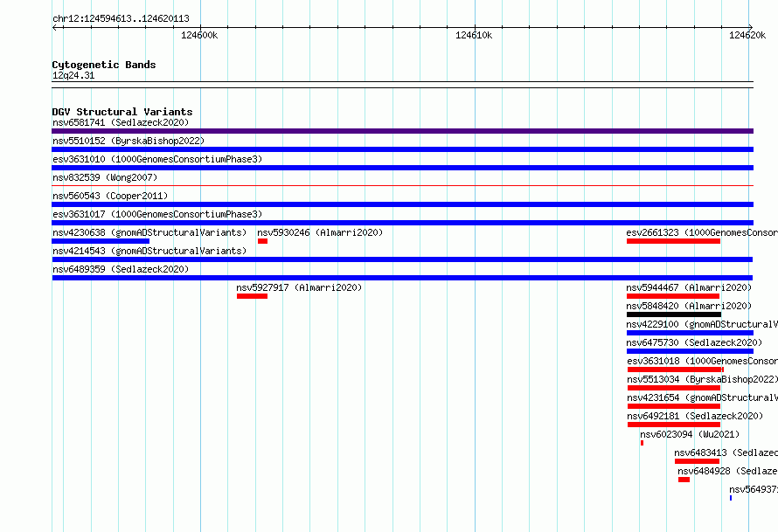778x532 pixels.
Task: Click the nsv6492181 (Sedlazeck2020) label
Action: click(695, 416)
